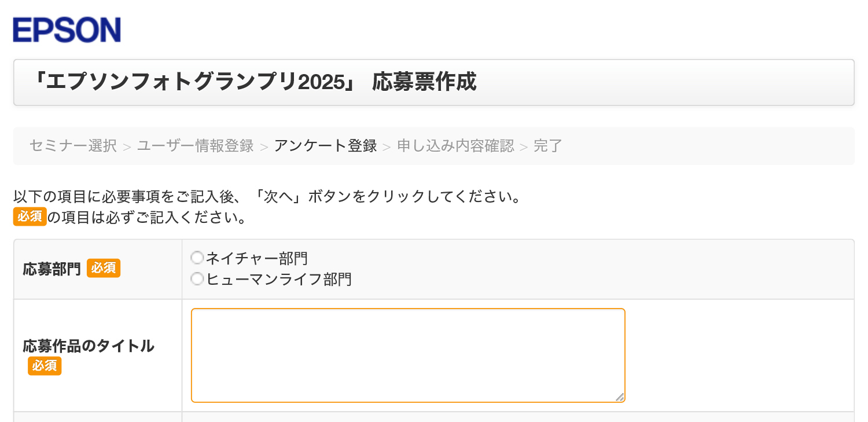Click the 必須 badge under 応募作品のタイトル
This screenshot has width=868, height=422.
tap(45, 366)
